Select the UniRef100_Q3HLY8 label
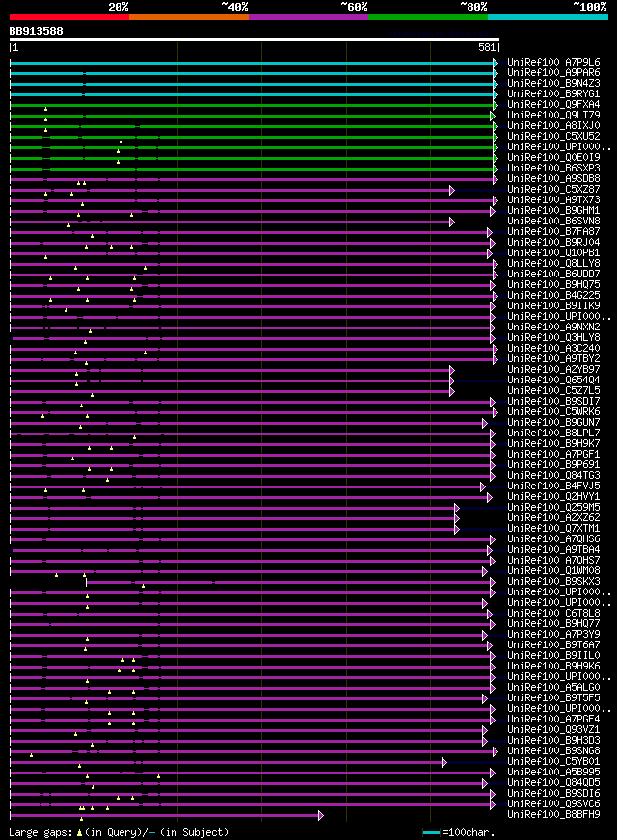 click(x=553, y=338)
